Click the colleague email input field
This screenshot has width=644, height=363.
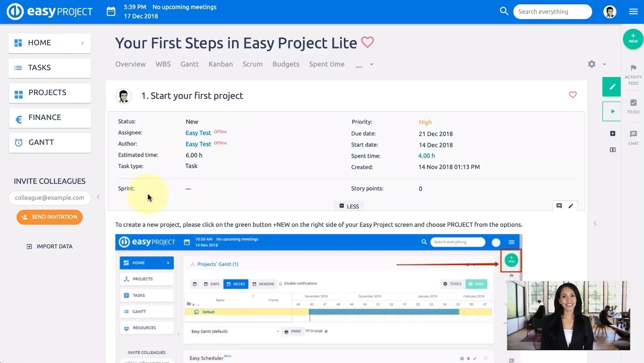point(49,198)
